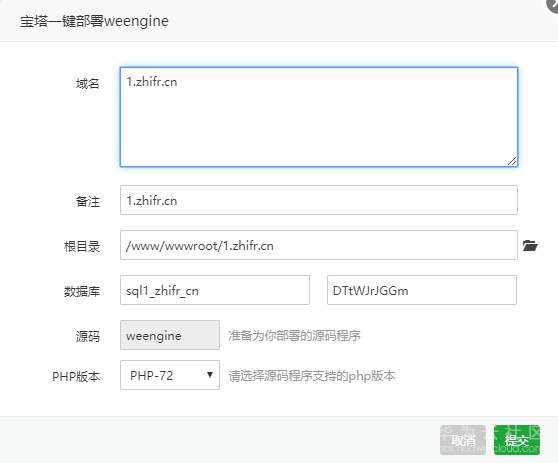Click the 备注 remark input field

(x=319, y=200)
